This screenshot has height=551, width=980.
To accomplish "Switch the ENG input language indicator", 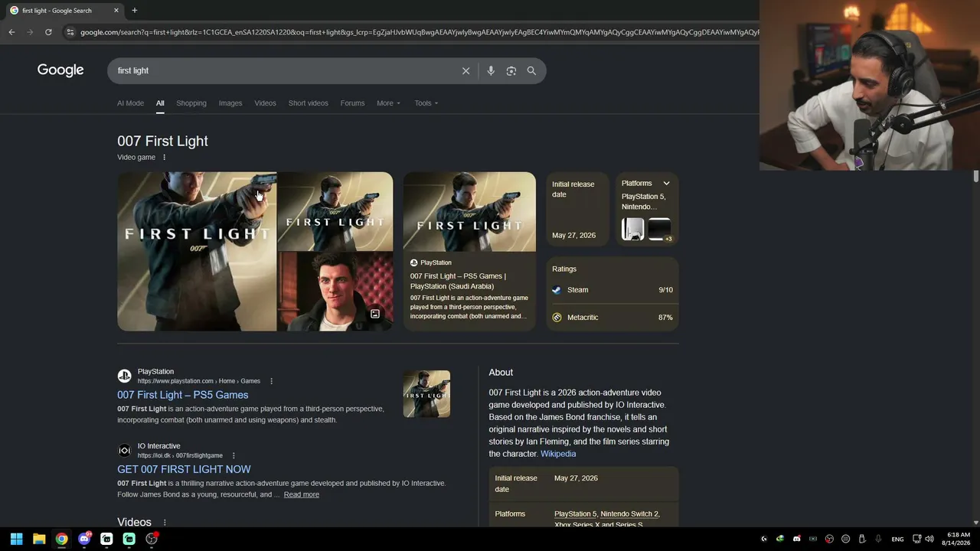I will pyautogui.click(x=897, y=540).
